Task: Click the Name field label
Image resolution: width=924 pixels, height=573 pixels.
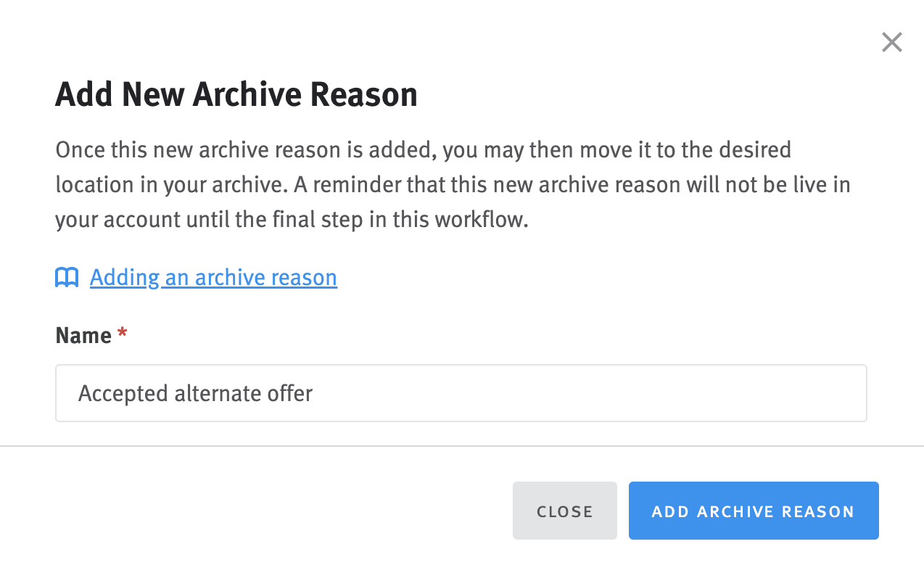Action: 82,335
